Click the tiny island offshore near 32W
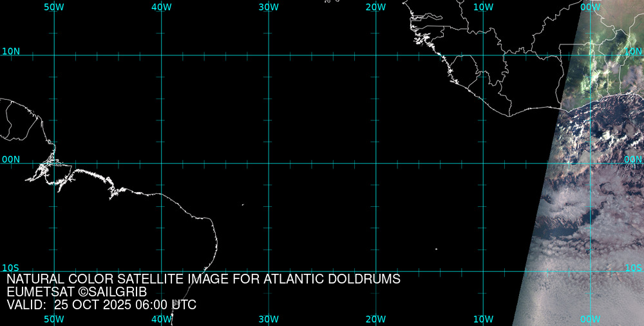644x326 pixels. (243, 205)
